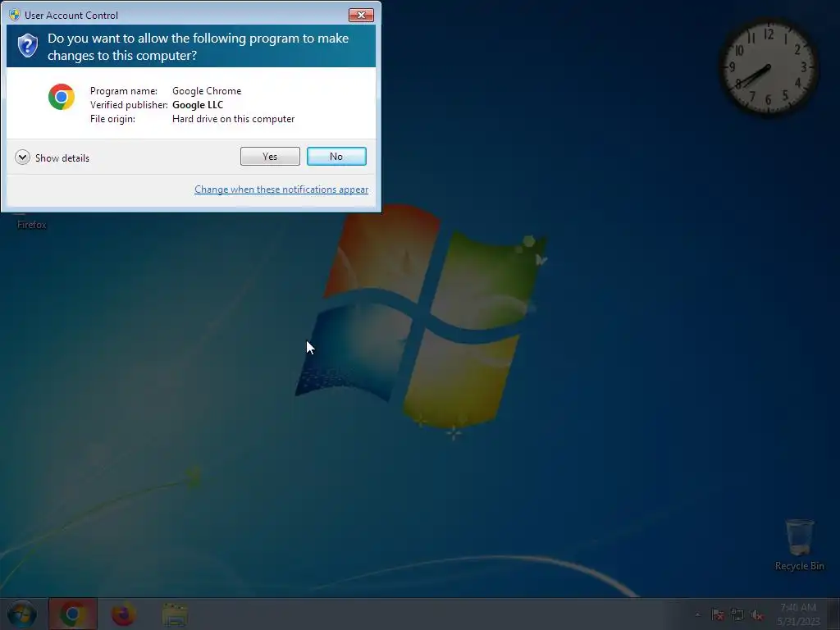Open Change when these notifications appear link
The image size is (840, 630).
point(281,189)
